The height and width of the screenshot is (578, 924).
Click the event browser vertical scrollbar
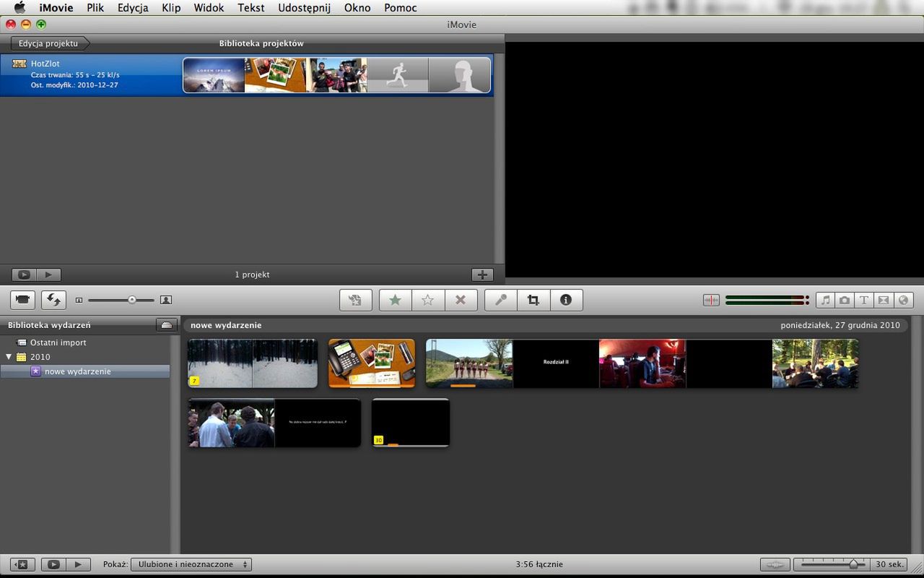tap(918, 434)
